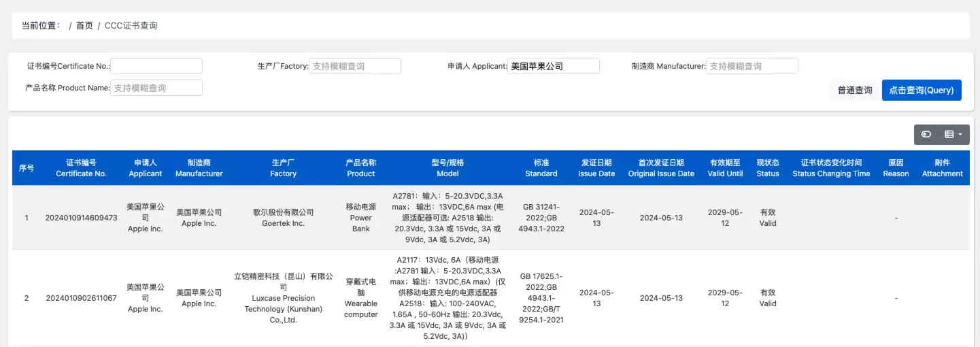
Task: Click the 产品名称 Product column header
Action: coord(361,168)
